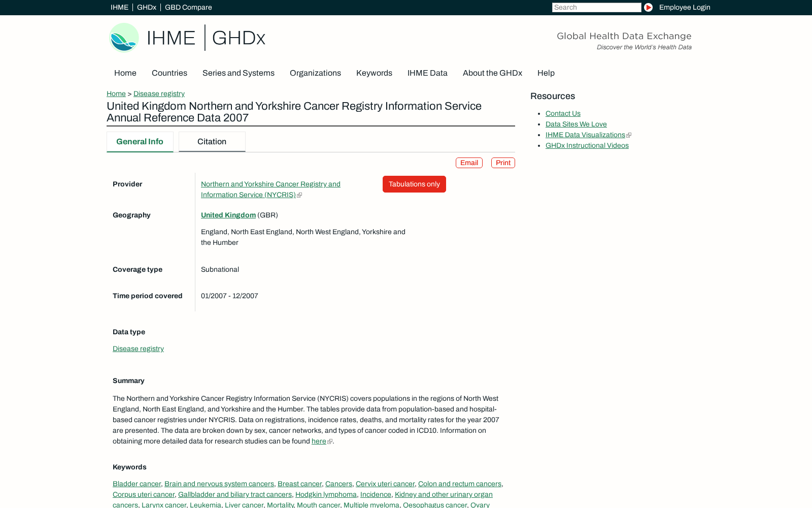Click Brain and nervous system cancers keyword
Screen dimensions: 812x508
219,484
